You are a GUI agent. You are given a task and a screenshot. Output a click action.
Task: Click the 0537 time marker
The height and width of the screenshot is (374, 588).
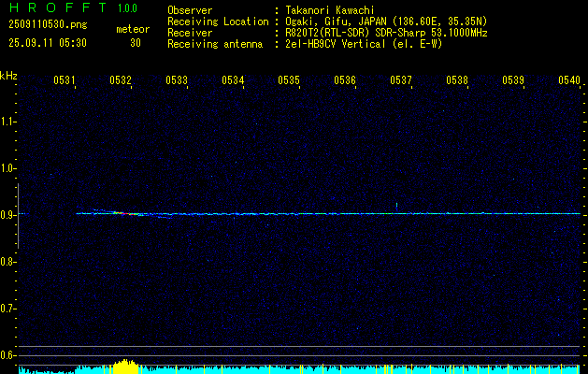pyautogui.click(x=401, y=80)
